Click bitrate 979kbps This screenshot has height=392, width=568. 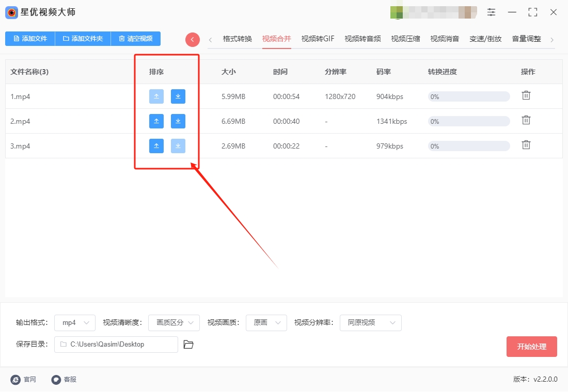390,146
